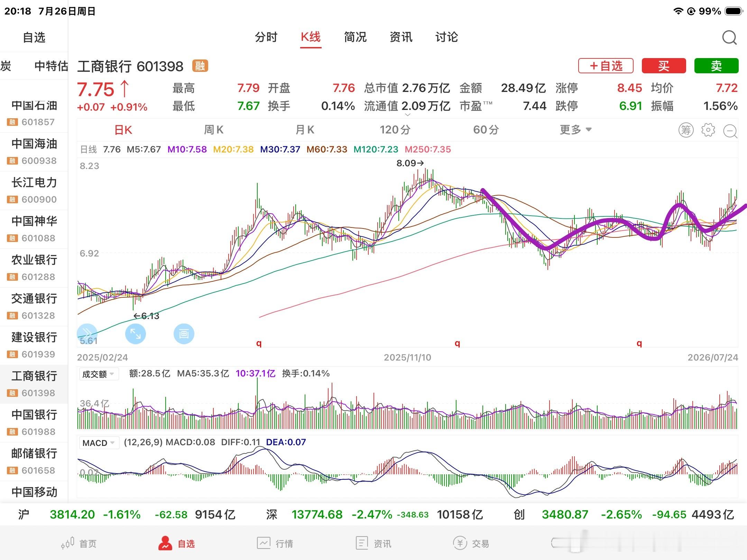Open the drawing tool 画 button
The height and width of the screenshot is (560, 747).
coord(184,334)
